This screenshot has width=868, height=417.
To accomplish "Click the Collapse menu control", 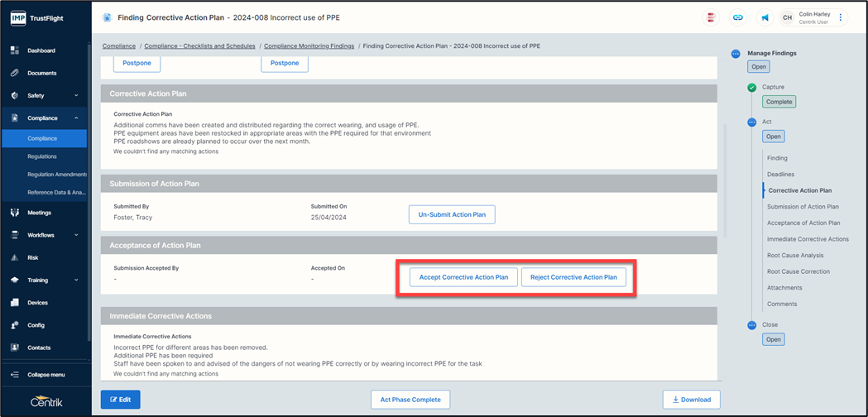I will pos(46,375).
